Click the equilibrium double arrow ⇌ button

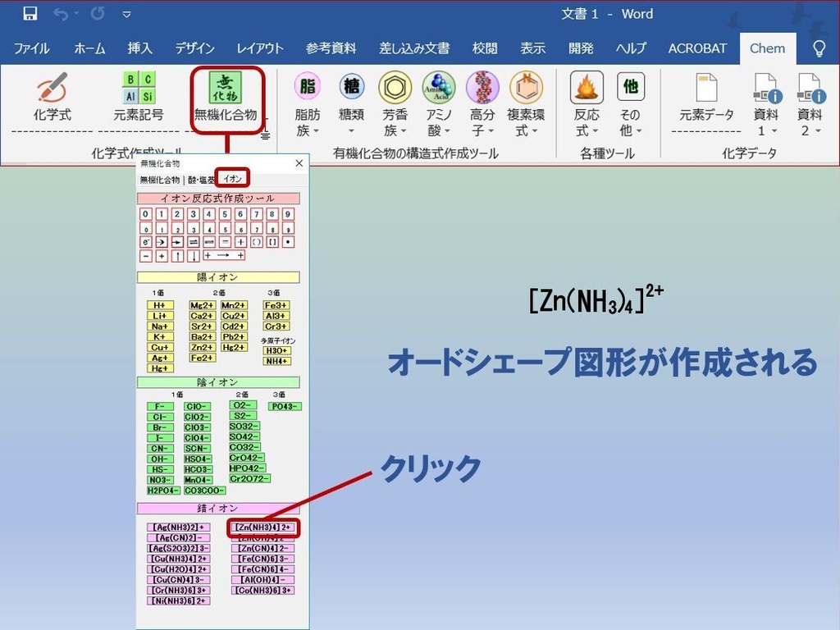click(x=194, y=242)
